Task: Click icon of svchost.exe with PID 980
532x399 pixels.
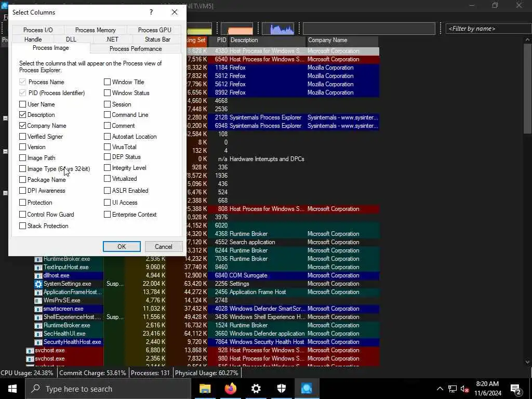Action: pyautogui.click(x=30, y=358)
